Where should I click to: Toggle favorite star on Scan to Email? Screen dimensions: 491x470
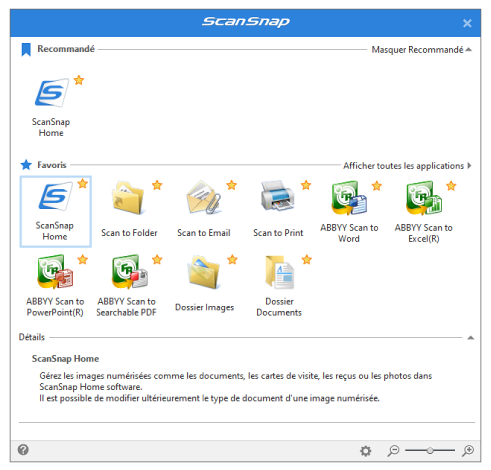pos(231,185)
